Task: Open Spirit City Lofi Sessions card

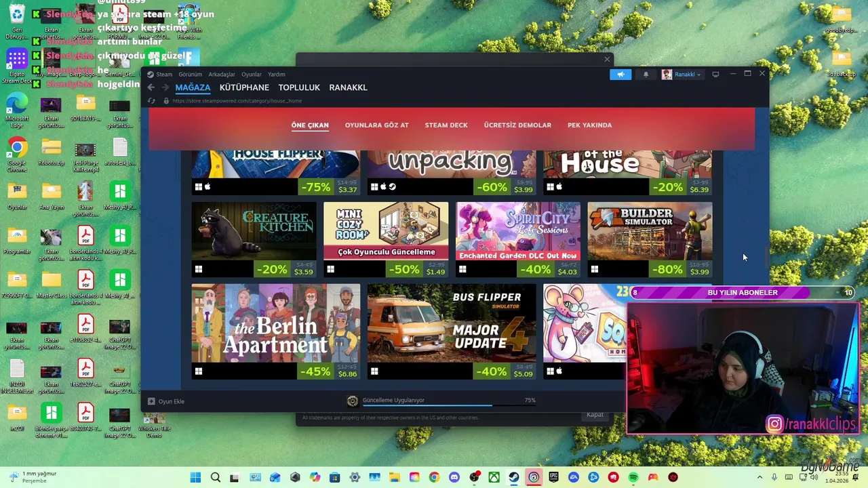Action: (x=518, y=239)
